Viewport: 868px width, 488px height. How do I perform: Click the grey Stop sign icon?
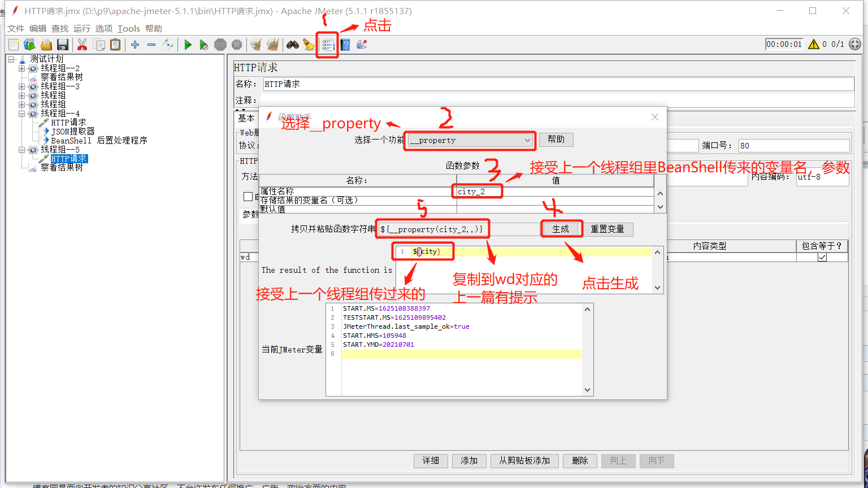pyautogui.click(x=220, y=45)
